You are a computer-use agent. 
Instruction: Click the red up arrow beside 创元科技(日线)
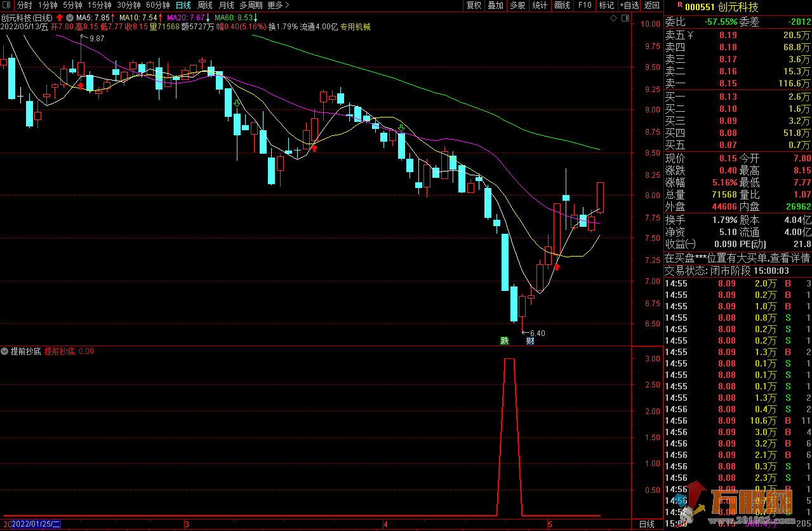[x=60, y=17]
